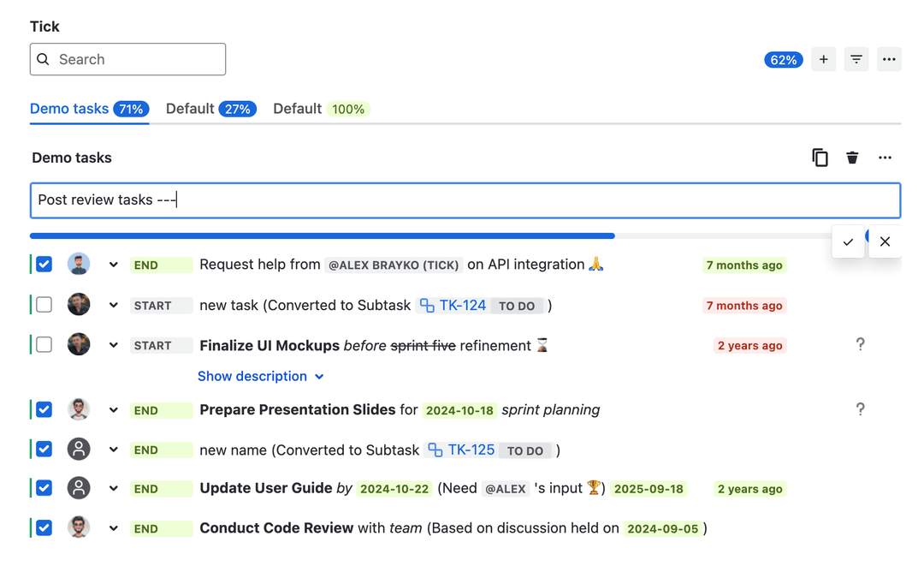Click the copy icon beside Demo tasks
This screenshot has width=924, height=566.
click(x=820, y=158)
